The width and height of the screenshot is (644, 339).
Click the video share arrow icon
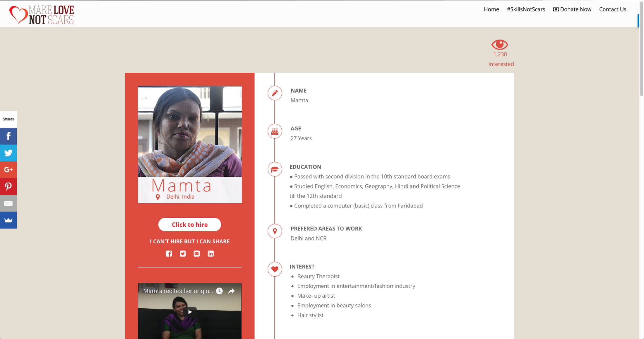point(232,291)
